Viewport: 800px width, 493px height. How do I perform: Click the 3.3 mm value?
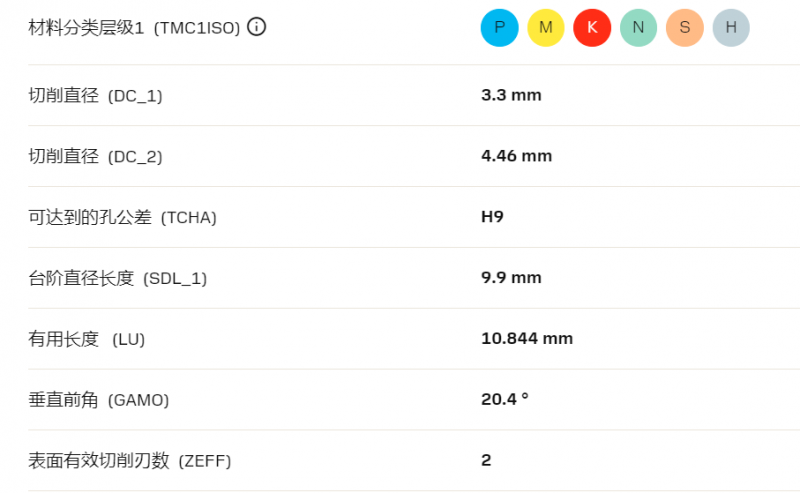(511, 95)
